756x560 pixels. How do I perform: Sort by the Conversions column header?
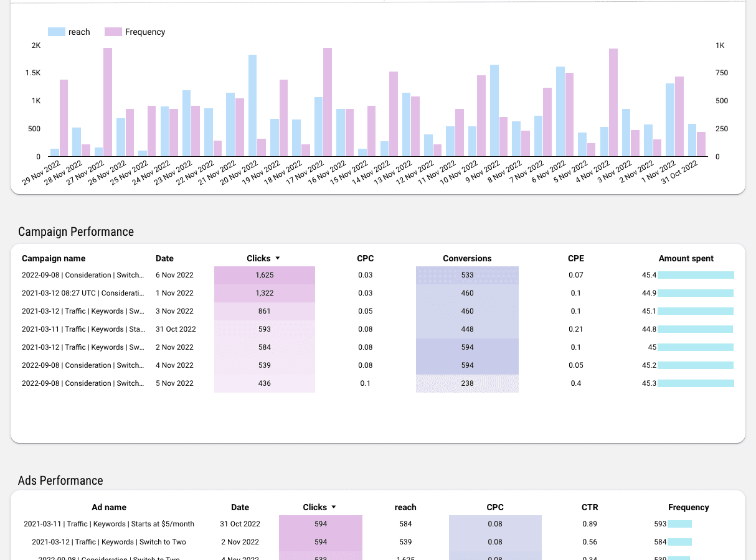click(x=467, y=258)
